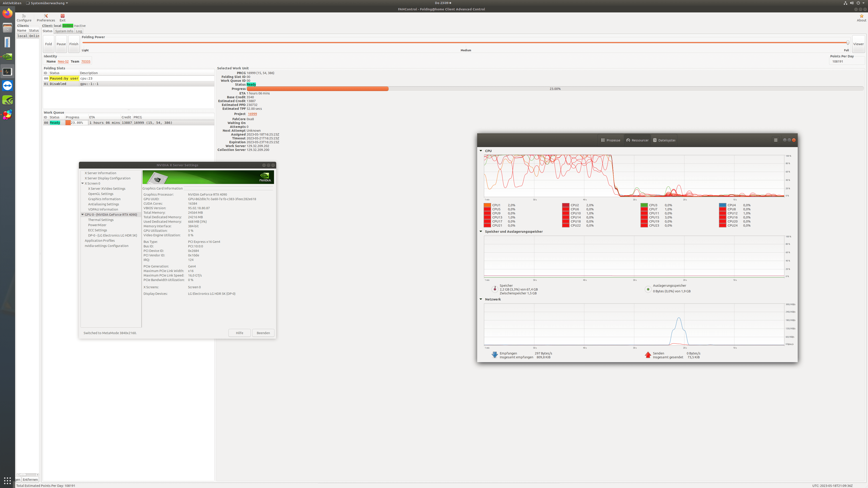Open the System Monitor hamburger menu
The height and width of the screenshot is (488, 868).
click(776, 140)
